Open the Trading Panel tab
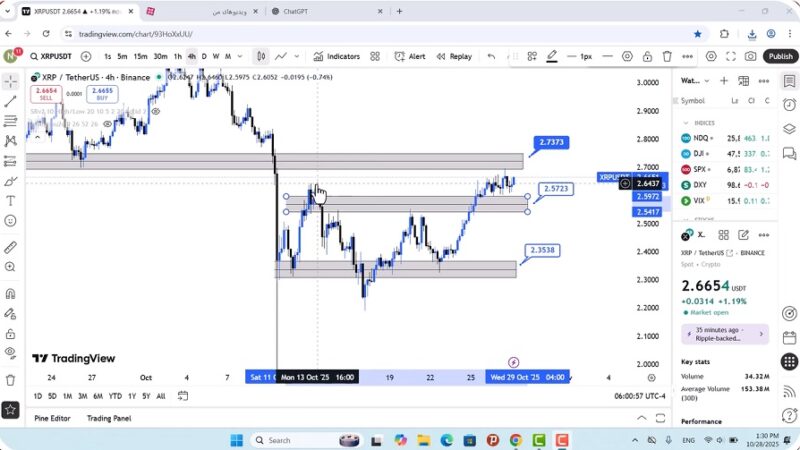 tap(109, 418)
